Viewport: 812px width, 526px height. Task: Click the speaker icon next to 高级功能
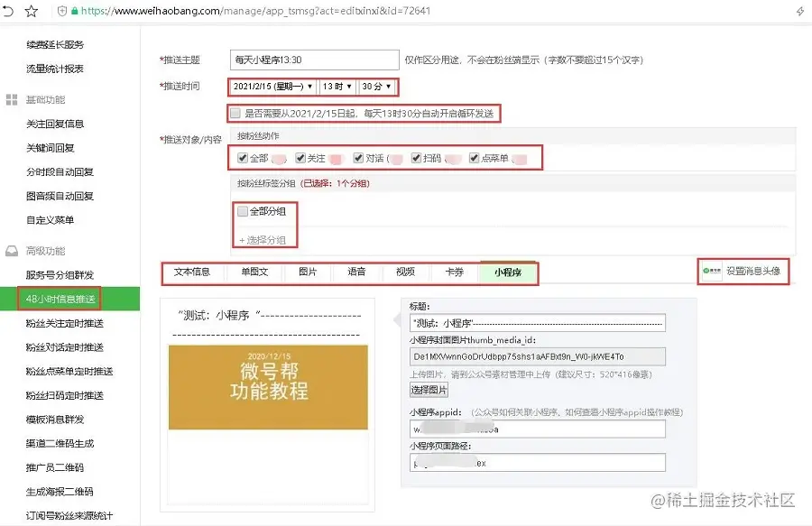(x=12, y=251)
